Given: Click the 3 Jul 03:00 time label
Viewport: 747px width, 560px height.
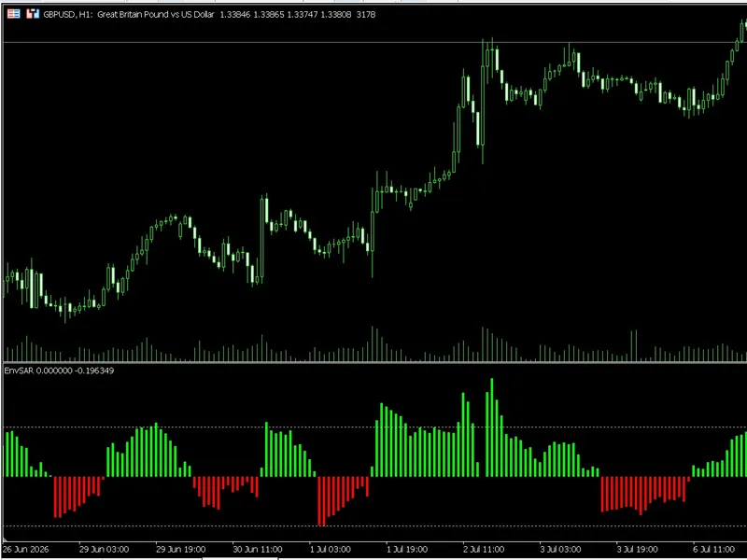Looking at the screenshot, I should point(561,550).
